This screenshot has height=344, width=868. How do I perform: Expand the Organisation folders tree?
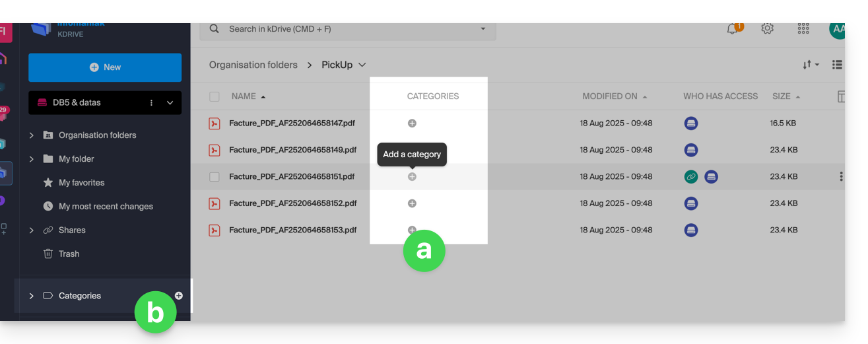point(31,135)
